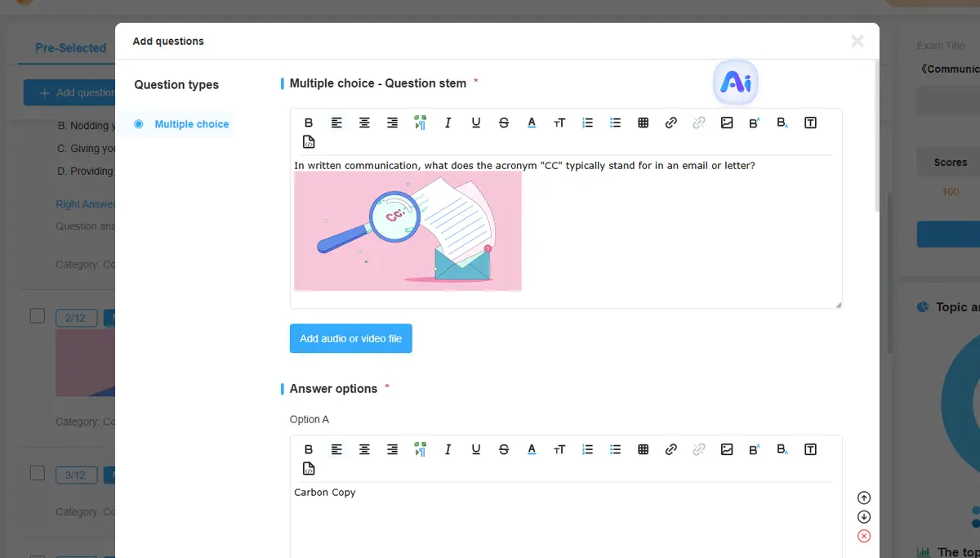This screenshot has width=980, height=558.
Task: Insert table in Option A toolbar
Action: [x=643, y=449]
